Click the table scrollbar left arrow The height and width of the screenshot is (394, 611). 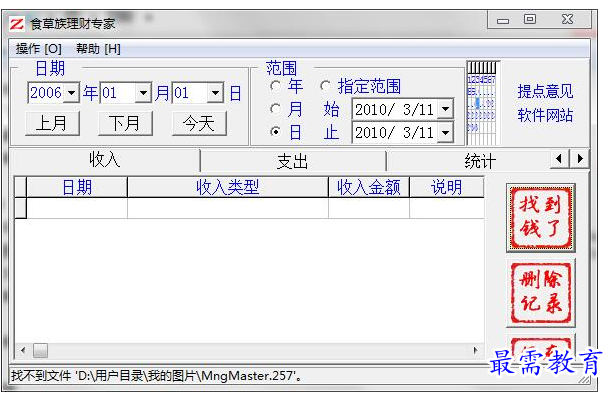(23, 350)
